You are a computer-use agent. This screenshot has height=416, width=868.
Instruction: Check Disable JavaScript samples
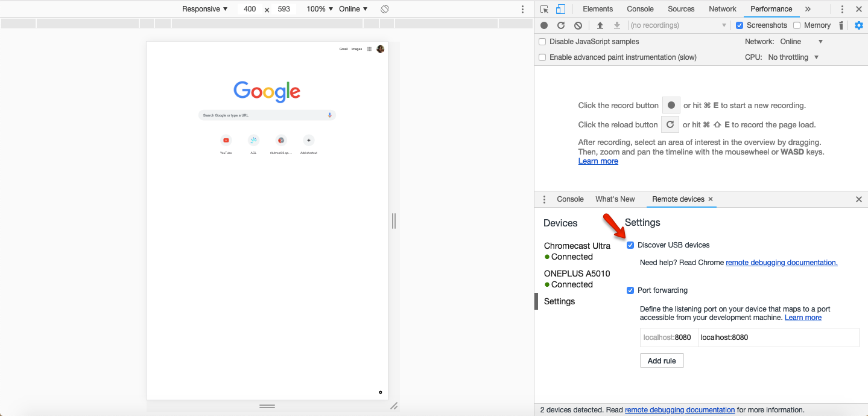pyautogui.click(x=542, y=41)
